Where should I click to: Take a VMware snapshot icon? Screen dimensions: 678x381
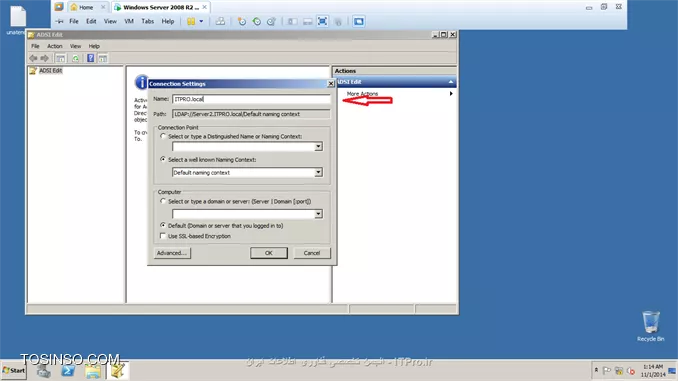[x=242, y=21]
